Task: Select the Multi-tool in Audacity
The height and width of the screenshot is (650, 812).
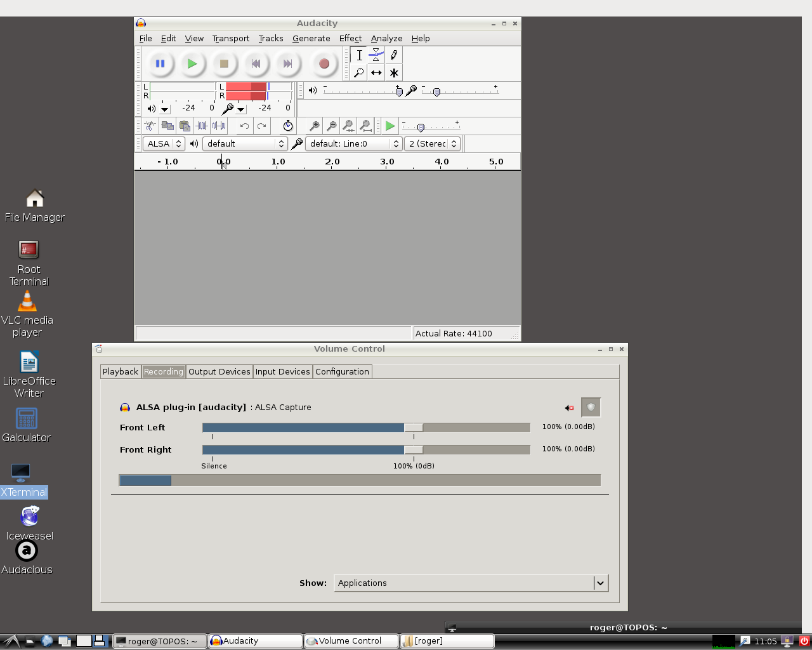Action: (393, 72)
